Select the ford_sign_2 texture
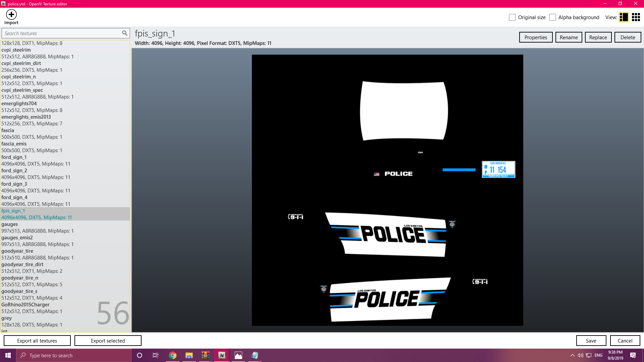The height and width of the screenshot is (362, 644). (14, 171)
